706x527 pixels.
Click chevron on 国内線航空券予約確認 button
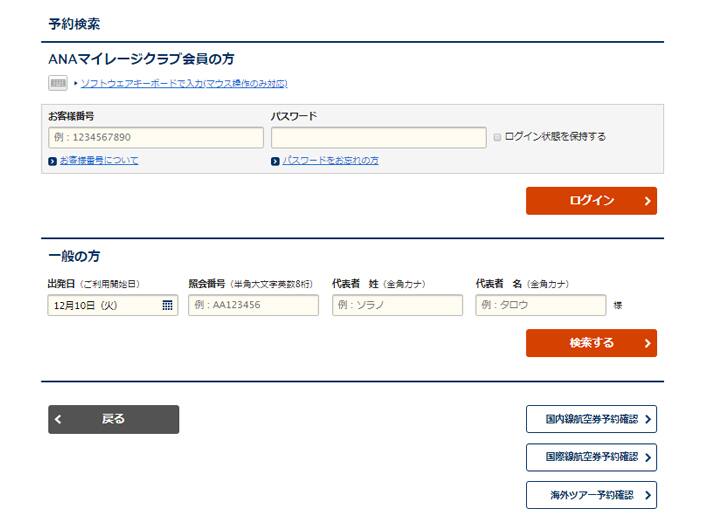point(648,420)
